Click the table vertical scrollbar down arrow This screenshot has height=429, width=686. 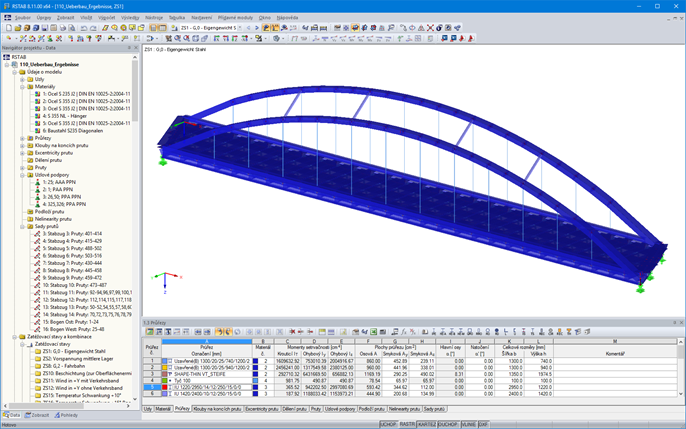coord(681,394)
